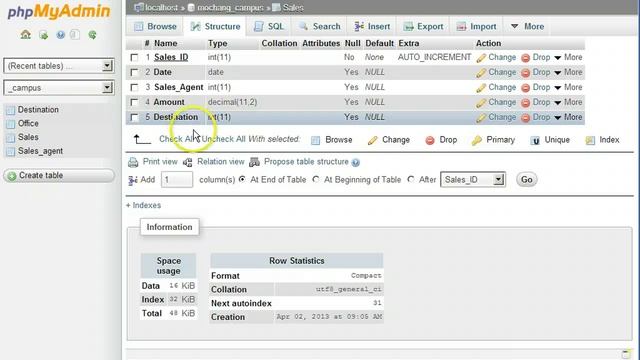This screenshot has width=640, height=360.
Task: Click the Destination table icon in sidebar
Action: click(11, 110)
